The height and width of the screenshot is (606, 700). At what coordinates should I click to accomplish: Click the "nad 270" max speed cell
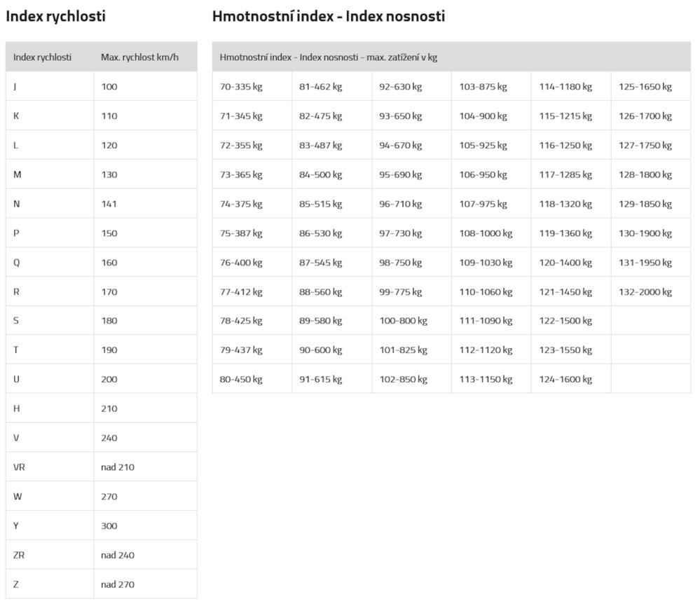(x=117, y=584)
